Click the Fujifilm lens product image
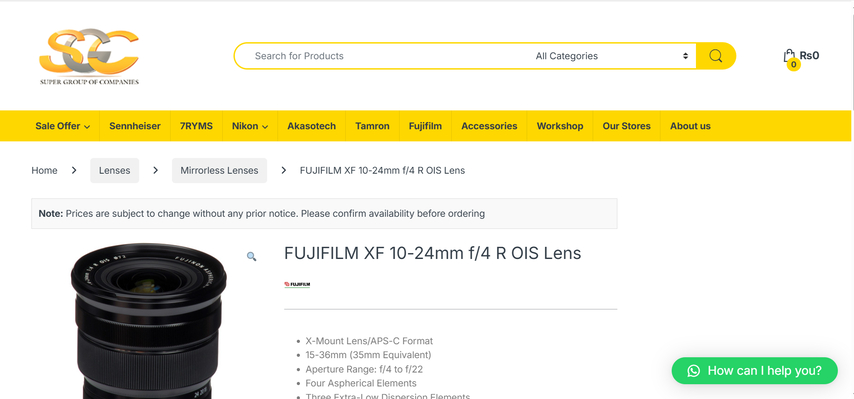Viewport: 854px width, 399px height. [x=148, y=321]
